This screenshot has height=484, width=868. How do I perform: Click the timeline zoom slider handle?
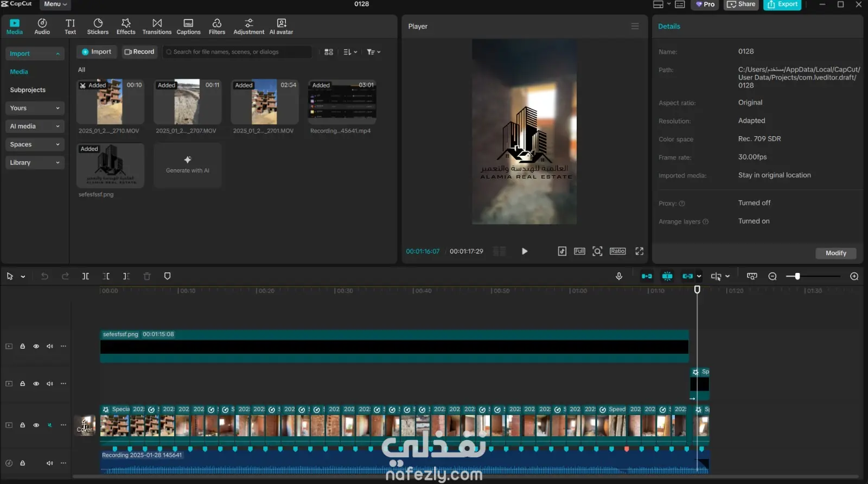[x=797, y=276]
